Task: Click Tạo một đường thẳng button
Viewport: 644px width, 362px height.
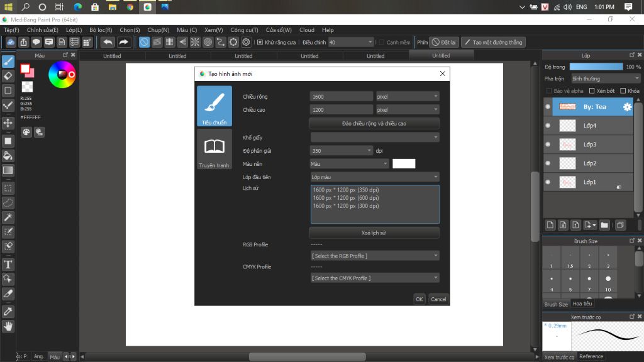Action: (x=493, y=42)
